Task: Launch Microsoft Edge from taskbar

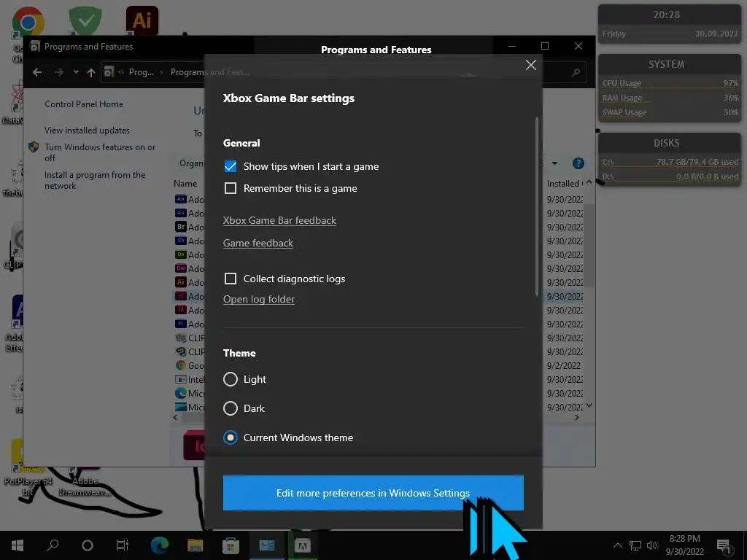Action: point(160,545)
